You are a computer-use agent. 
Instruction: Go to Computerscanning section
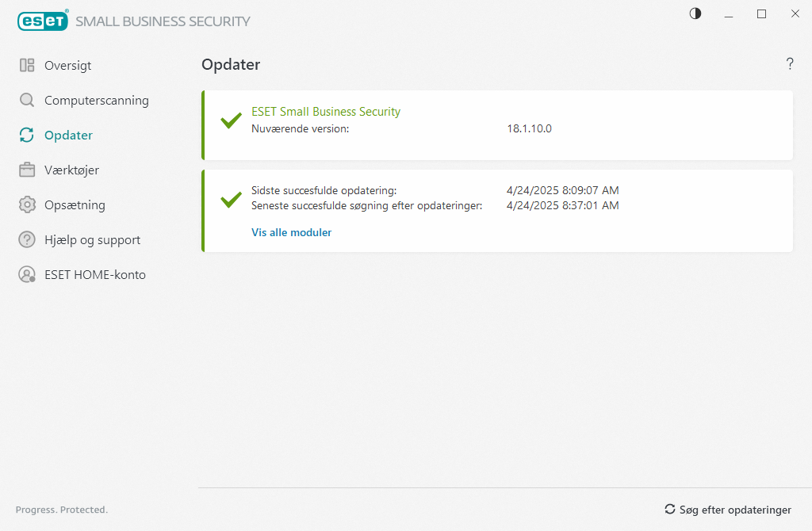click(96, 101)
